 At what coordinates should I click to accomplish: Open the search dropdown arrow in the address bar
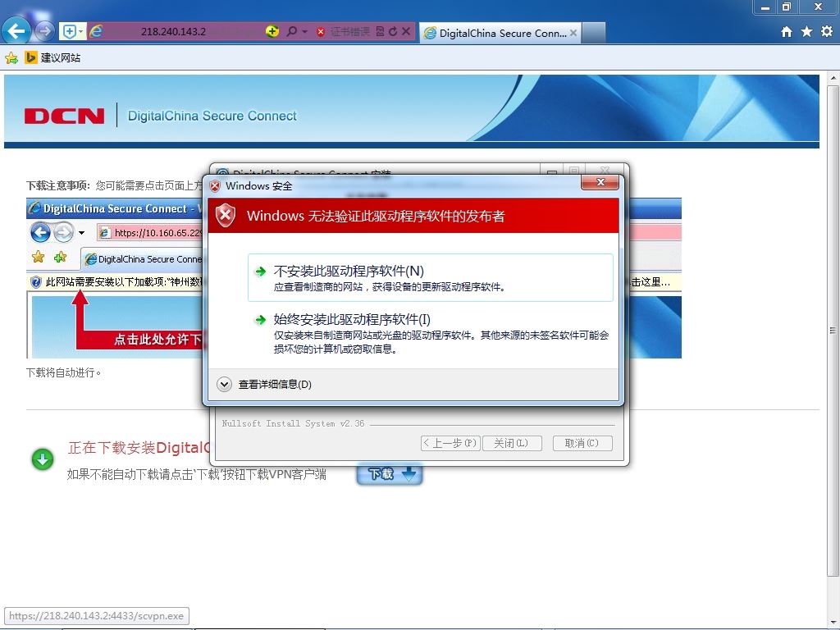click(x=304, y=32)
